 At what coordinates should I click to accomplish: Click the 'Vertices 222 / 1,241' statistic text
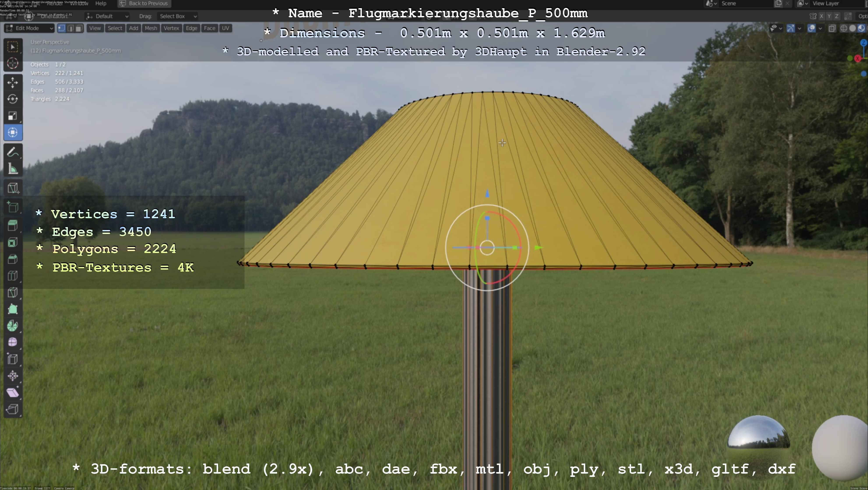point(57,73)
